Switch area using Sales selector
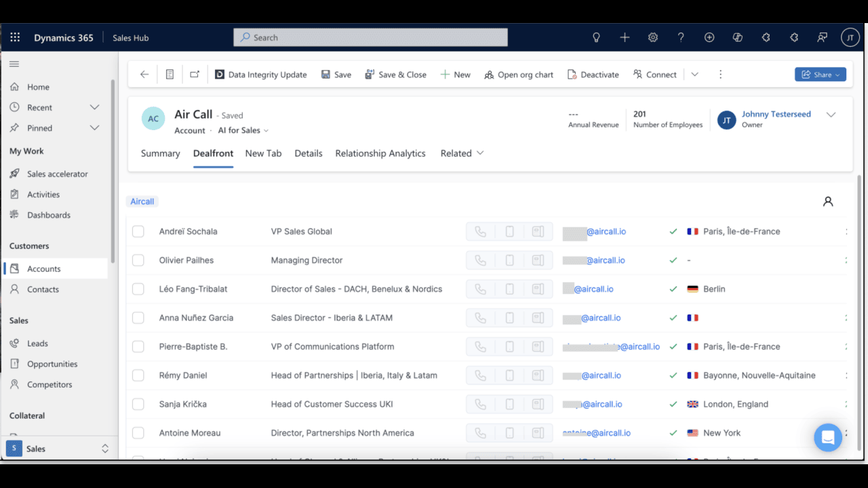The image size is (868, 488). coord(58,449)
